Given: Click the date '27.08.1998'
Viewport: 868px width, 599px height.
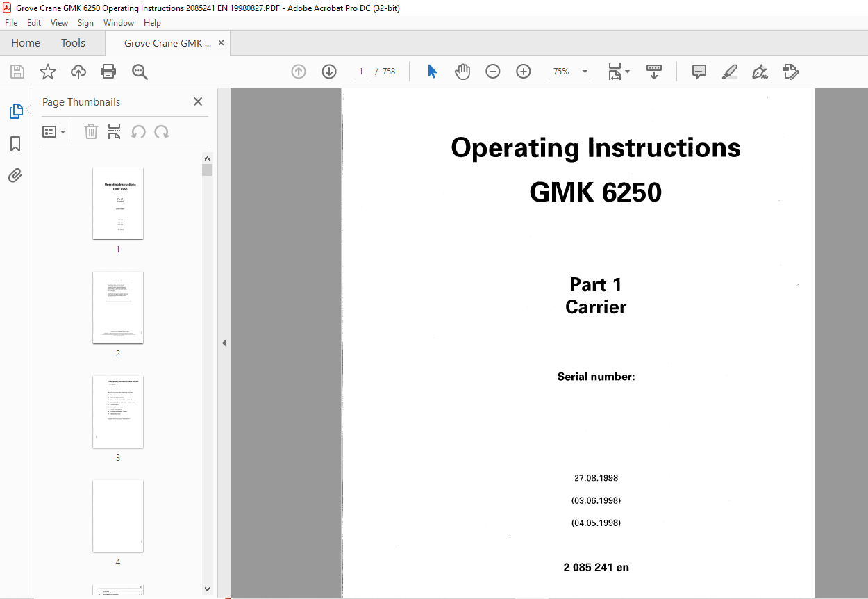Looking at the screenshot, I should (596, 478).
